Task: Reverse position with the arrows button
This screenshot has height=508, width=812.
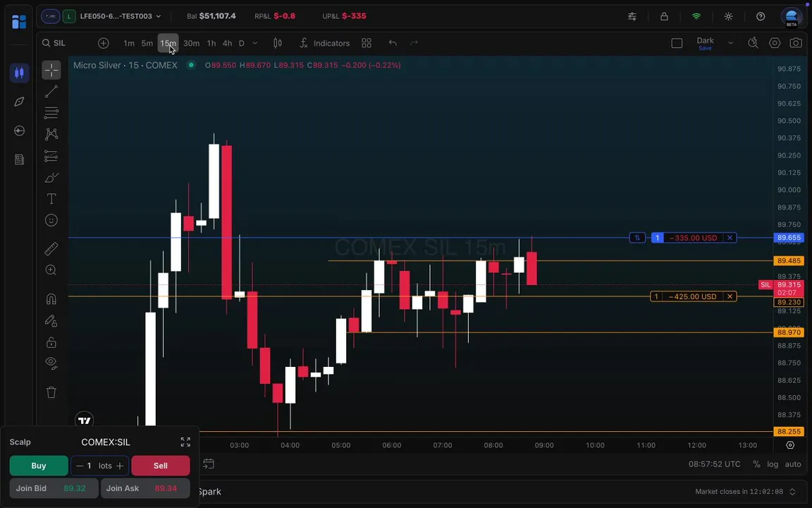Action: [637, 238]
